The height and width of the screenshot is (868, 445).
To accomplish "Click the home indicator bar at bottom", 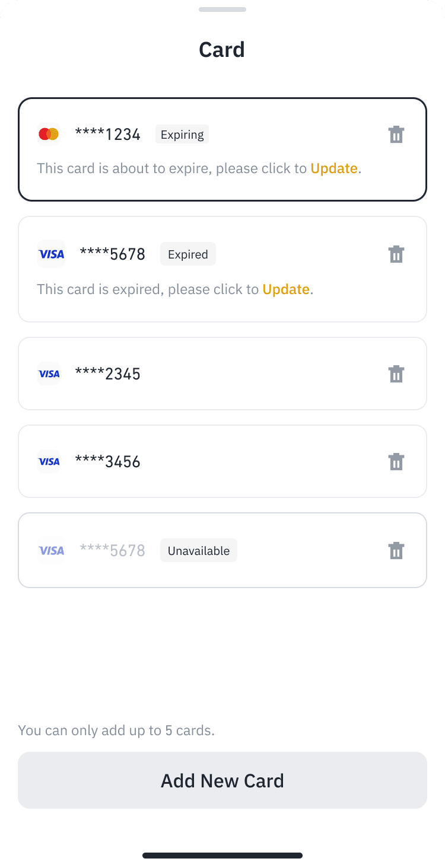I will click(223, 856).
